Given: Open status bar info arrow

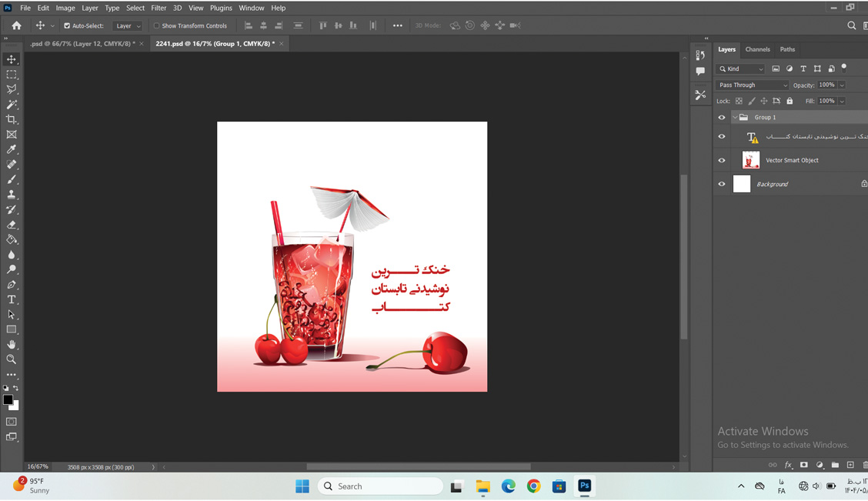Looking at the screenshot, I should 153,467.
